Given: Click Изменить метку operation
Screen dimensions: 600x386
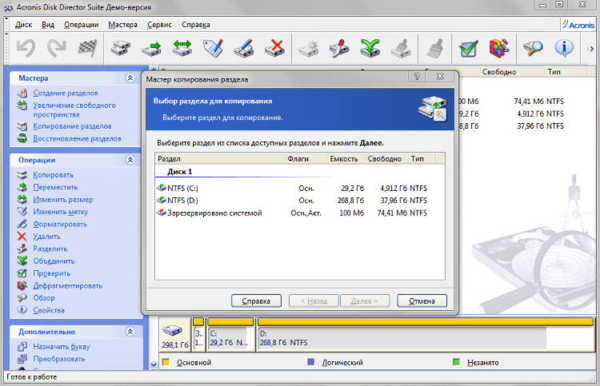Looking at the screenshot, I should click(60, 212).
